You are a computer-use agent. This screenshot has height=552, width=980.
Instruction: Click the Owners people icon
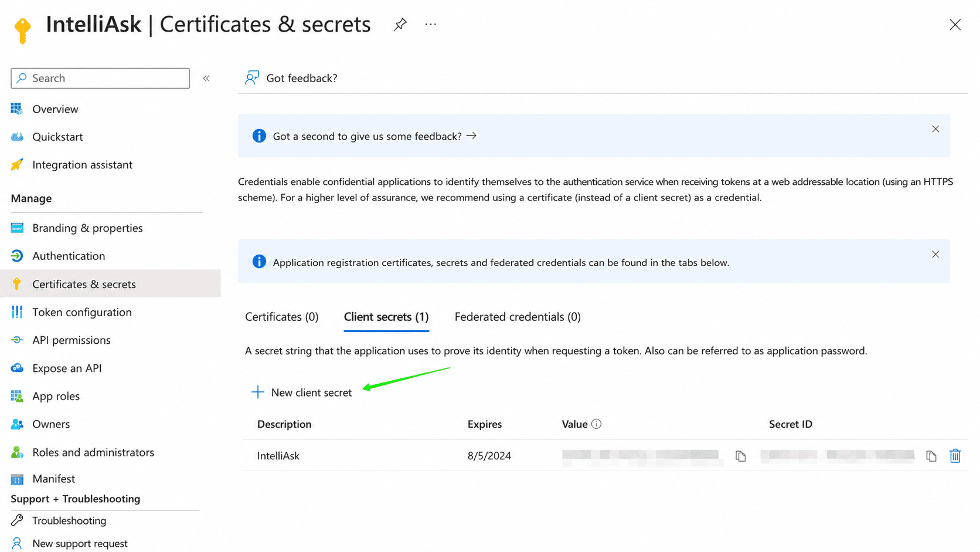coord(17,424)
